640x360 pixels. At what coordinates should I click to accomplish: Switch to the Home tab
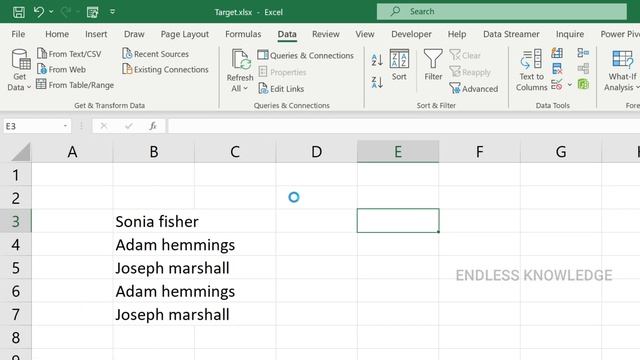57,34
